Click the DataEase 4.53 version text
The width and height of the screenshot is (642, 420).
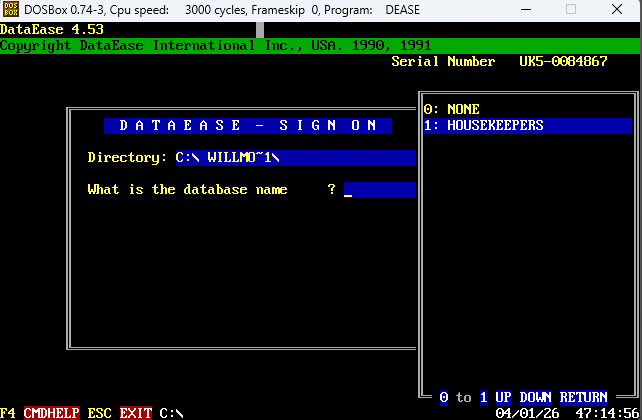pos(52,29)
